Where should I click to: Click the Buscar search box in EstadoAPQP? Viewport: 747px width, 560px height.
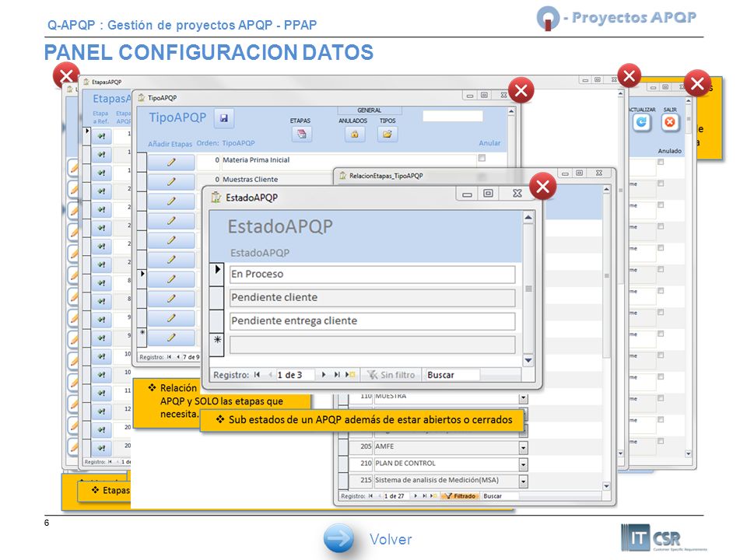point(453,375)
